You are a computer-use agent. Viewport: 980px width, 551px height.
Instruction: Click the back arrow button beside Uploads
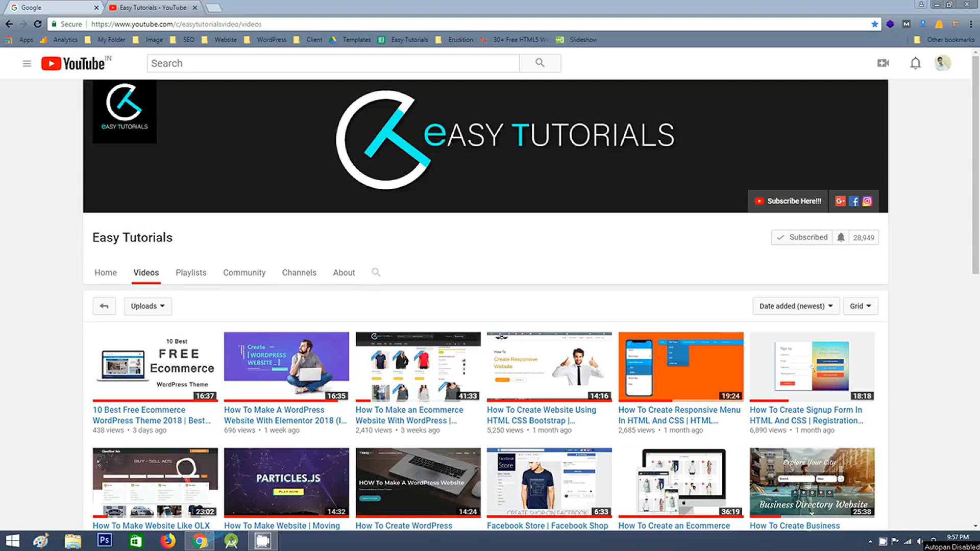tap(104, 306)
